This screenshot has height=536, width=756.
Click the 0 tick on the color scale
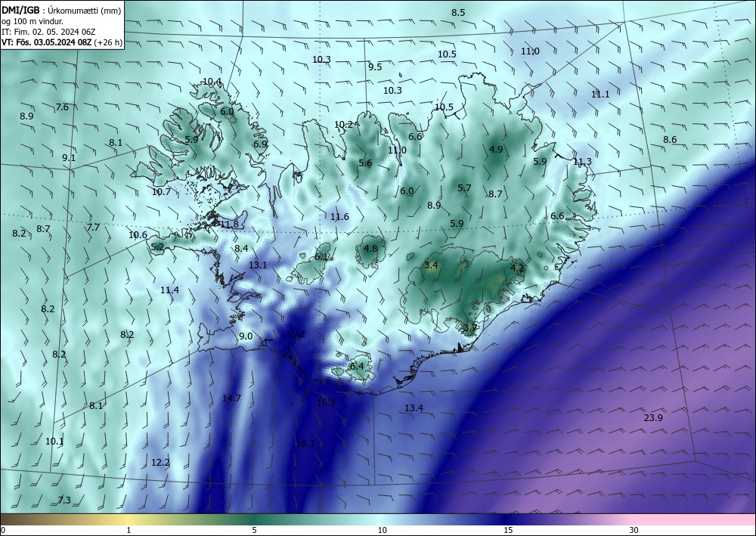(3, 531)
